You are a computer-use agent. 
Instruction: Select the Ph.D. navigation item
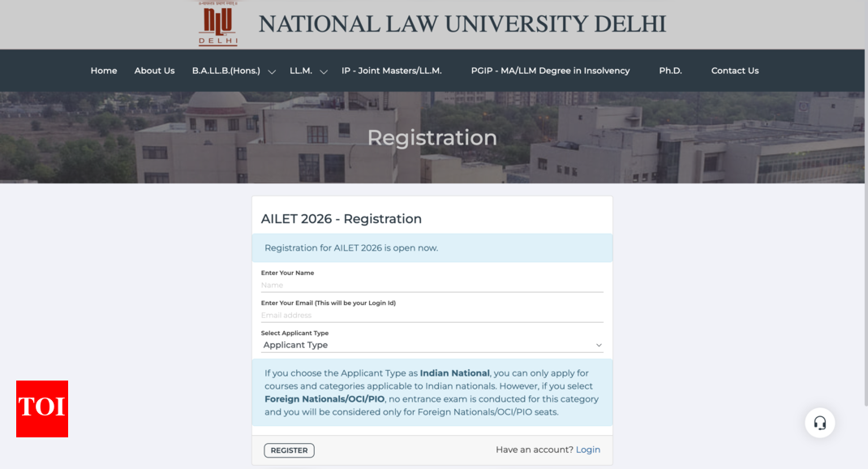(x=671, y=71)
